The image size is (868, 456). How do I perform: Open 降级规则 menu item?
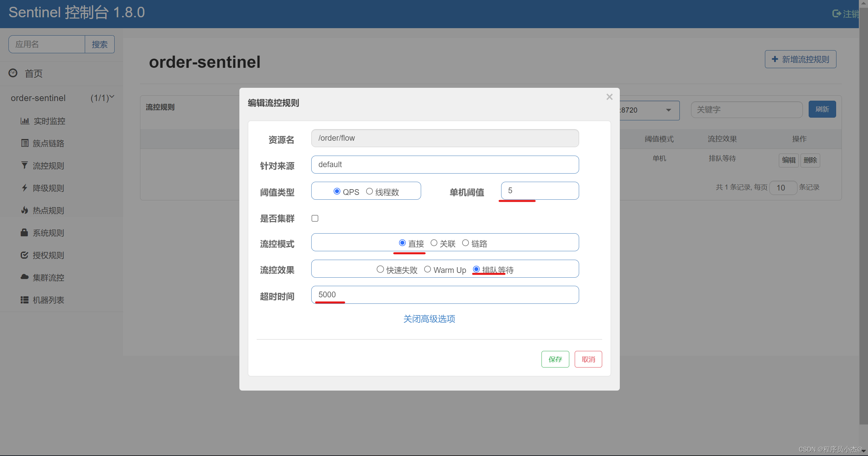click(x=48, y=188)
